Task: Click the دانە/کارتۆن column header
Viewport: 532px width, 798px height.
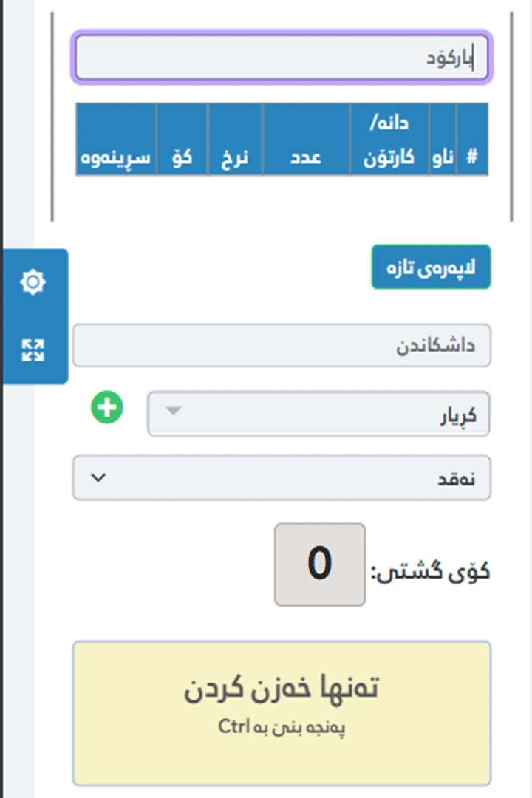Action: (389, 140)
